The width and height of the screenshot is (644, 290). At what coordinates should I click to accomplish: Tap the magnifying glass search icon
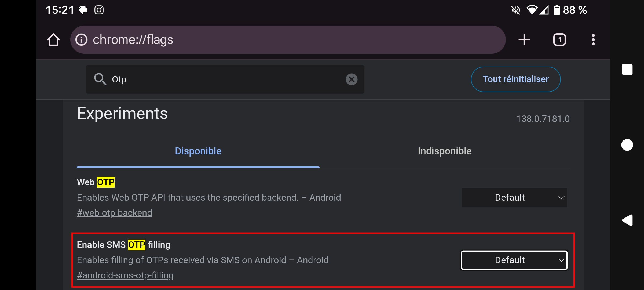point(100,79)
